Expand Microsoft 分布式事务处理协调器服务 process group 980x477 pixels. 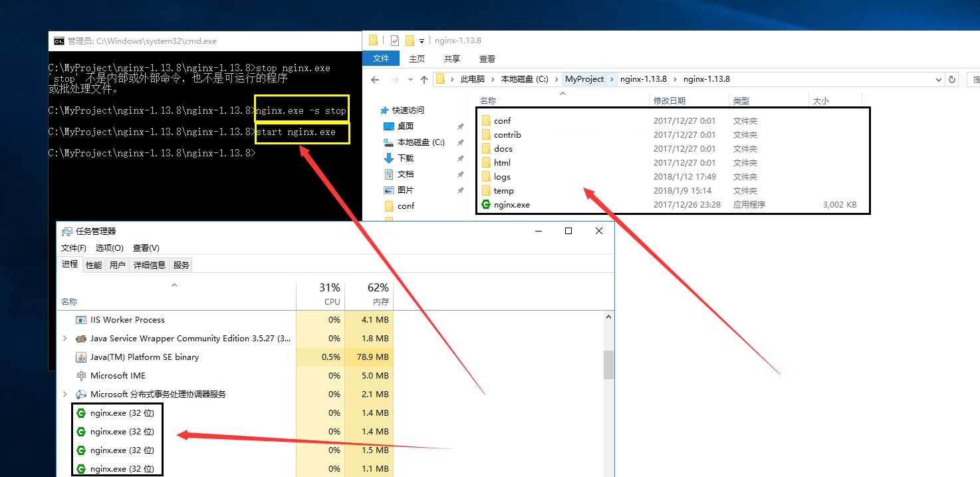(64, 395)
